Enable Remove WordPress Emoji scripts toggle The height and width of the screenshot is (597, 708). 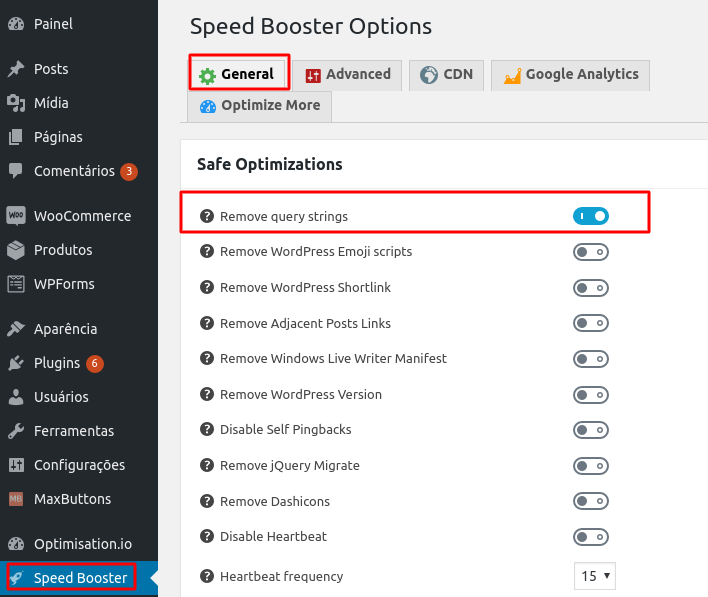click(591, 252)
